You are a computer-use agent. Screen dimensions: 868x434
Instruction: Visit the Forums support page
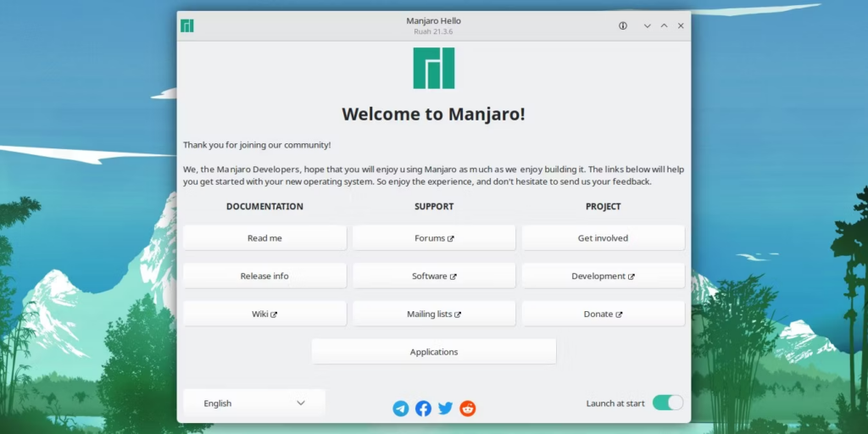coord(434,238)
